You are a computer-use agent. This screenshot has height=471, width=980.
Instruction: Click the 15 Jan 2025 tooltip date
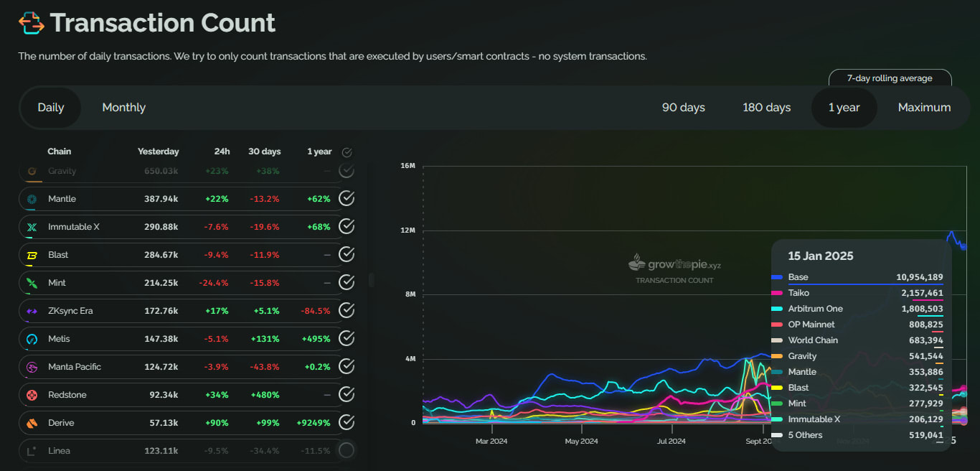(821, 256)
